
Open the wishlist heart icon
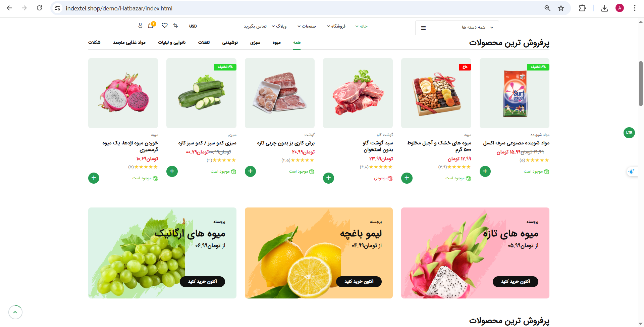coord(165,26)
